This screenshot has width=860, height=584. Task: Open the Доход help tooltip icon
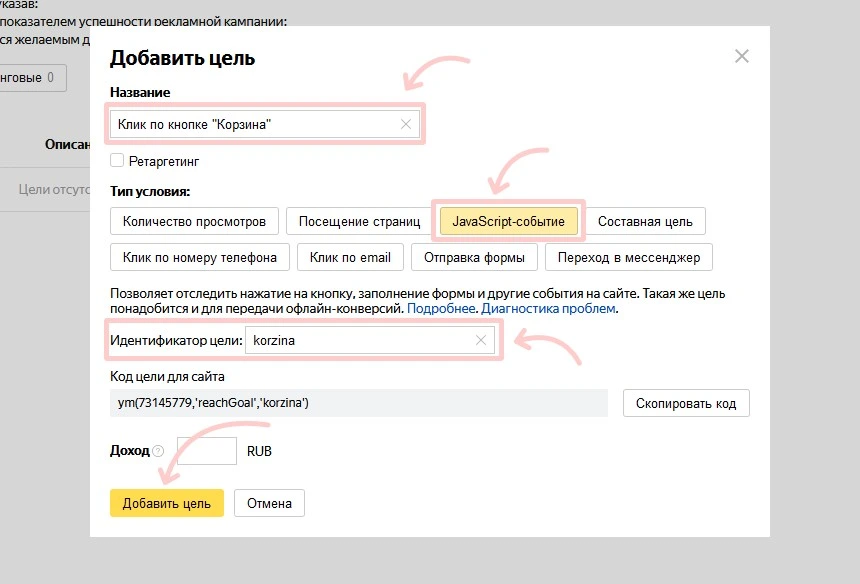158,452
